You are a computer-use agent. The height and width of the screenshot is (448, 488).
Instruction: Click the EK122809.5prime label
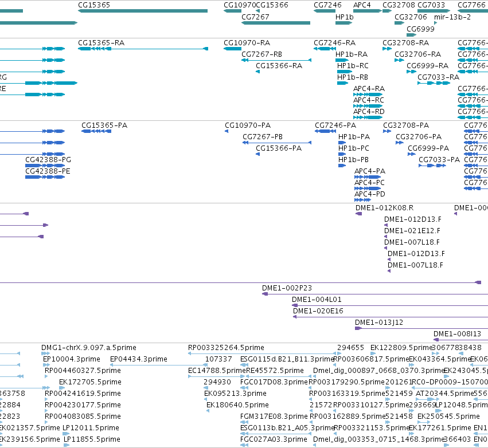pyautogui.click(x=401, y=348)
